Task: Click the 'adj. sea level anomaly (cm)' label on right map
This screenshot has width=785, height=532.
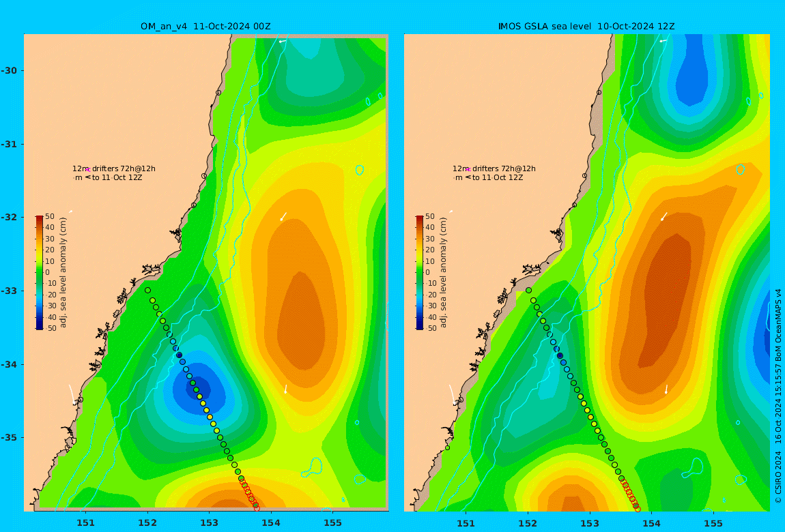Action: 443,273
